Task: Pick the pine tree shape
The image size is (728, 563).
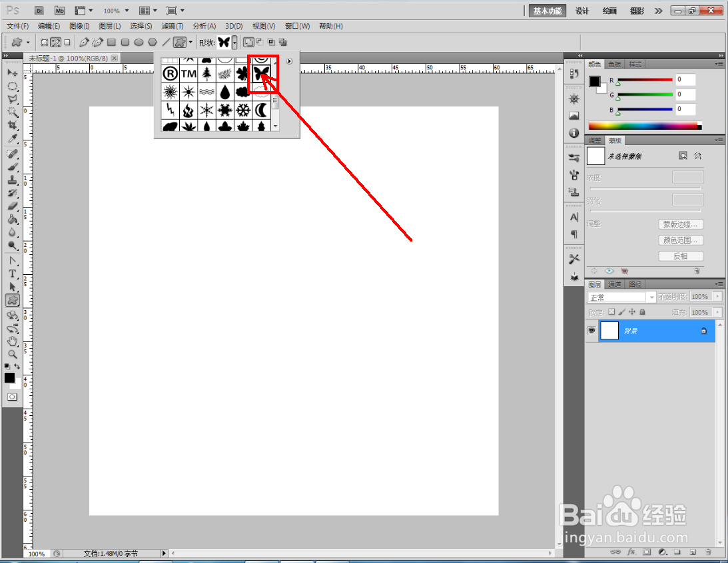Action: (206, 73)
